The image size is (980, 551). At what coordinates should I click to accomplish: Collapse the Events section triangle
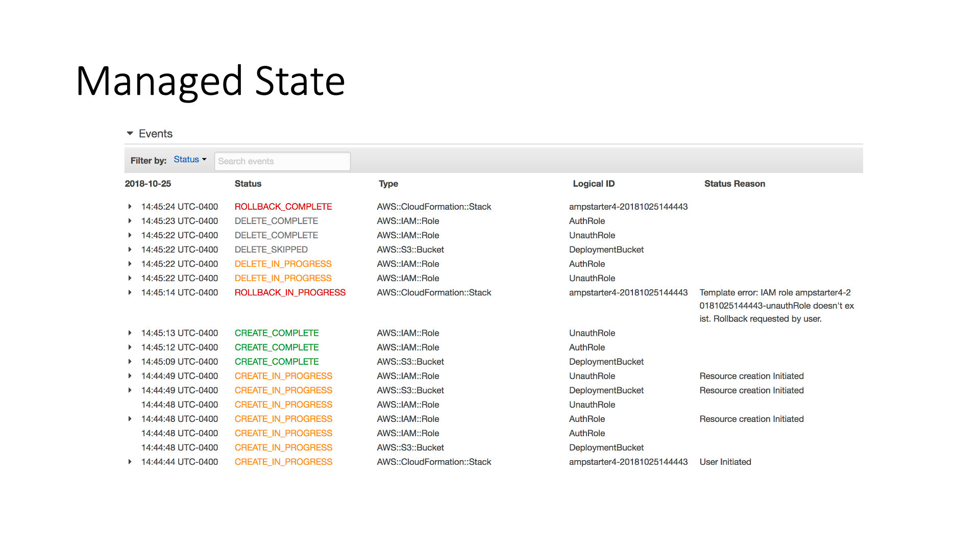coord(130,134)
